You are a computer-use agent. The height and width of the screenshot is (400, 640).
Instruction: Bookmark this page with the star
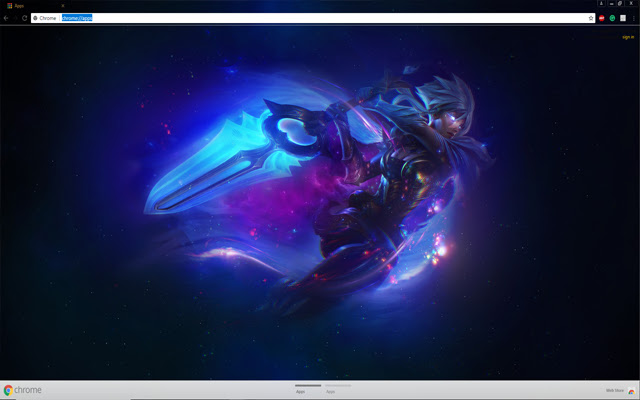(x=591, y=18)
